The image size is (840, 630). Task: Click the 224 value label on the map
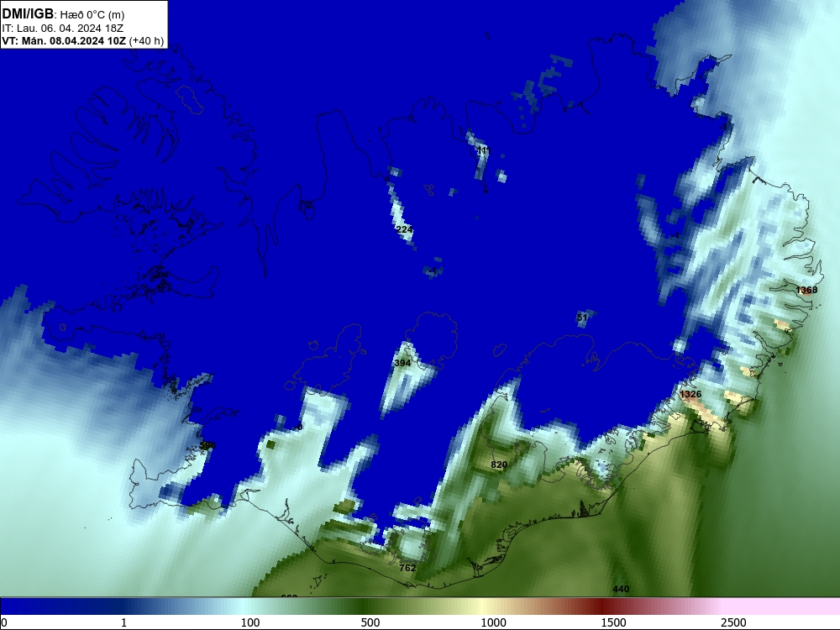point(405,230)
